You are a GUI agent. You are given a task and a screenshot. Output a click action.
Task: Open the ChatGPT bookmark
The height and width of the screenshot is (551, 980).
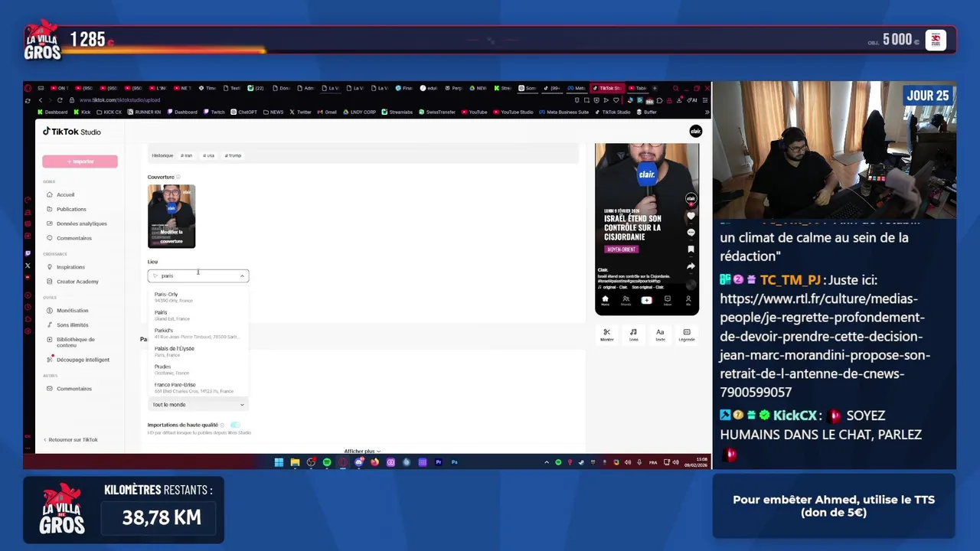coord(243,112)
